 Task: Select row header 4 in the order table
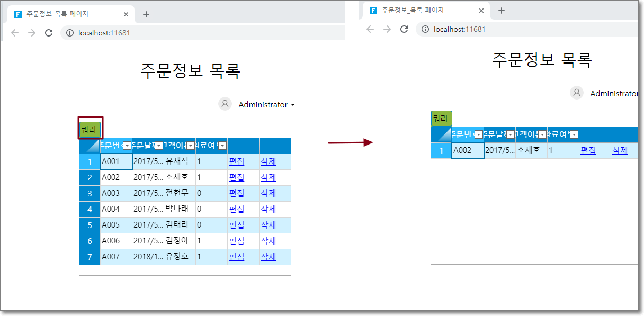click(x=90, y=209)
